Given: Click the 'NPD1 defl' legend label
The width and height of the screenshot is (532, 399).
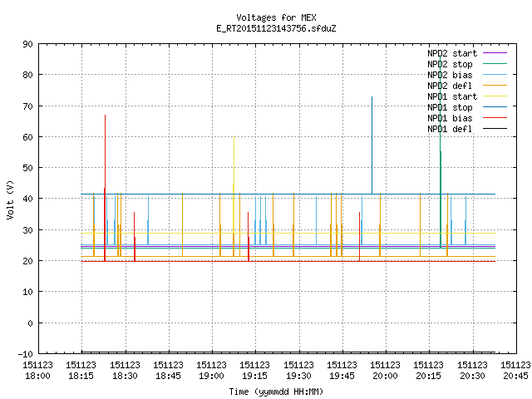Looking at the screenshot, I should [x=450, y=130].
